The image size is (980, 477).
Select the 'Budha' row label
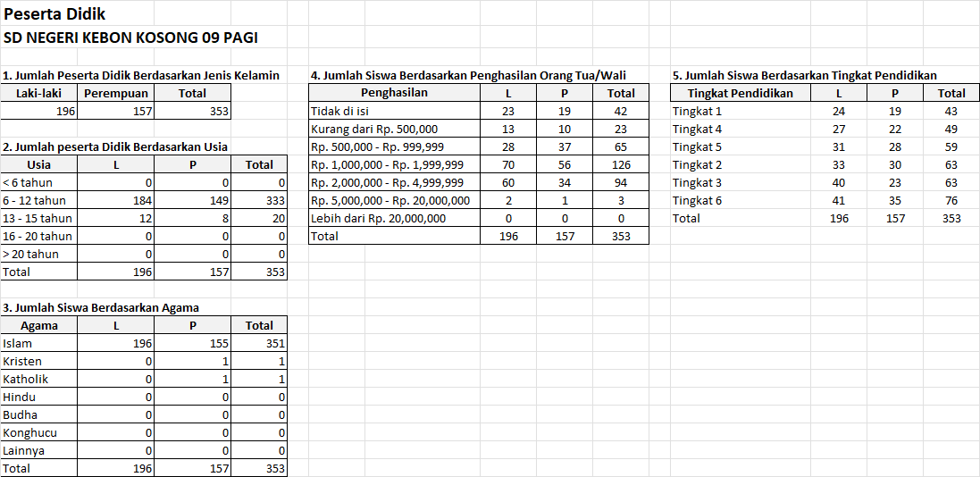coord(38,414)
